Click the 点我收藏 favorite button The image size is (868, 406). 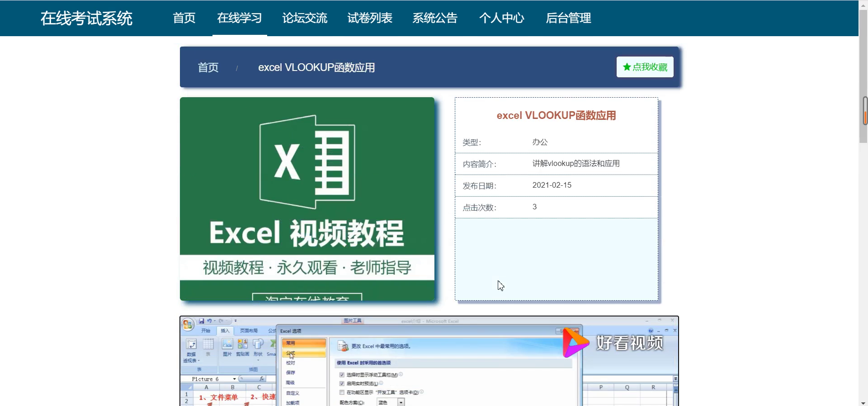coord(645,67)
